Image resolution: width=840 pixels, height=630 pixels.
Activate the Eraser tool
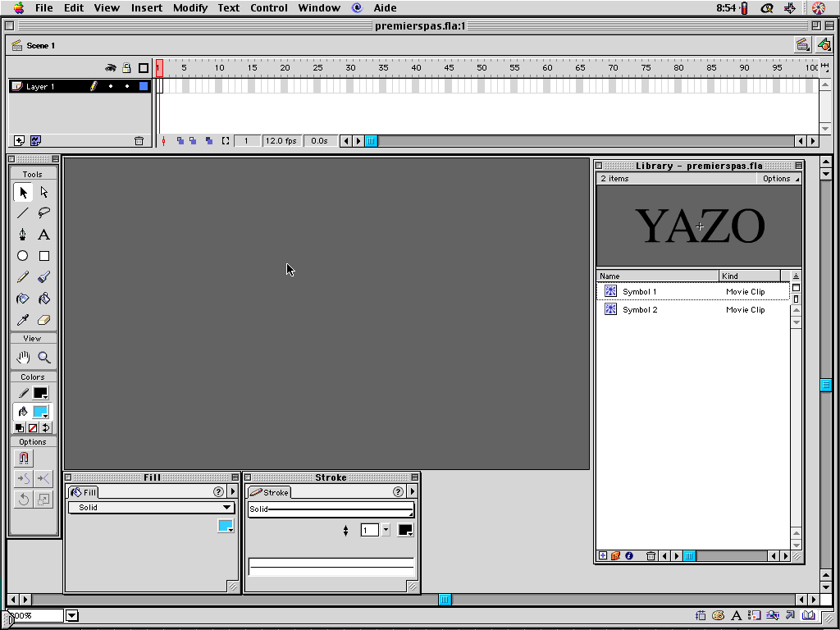[44, 320]
